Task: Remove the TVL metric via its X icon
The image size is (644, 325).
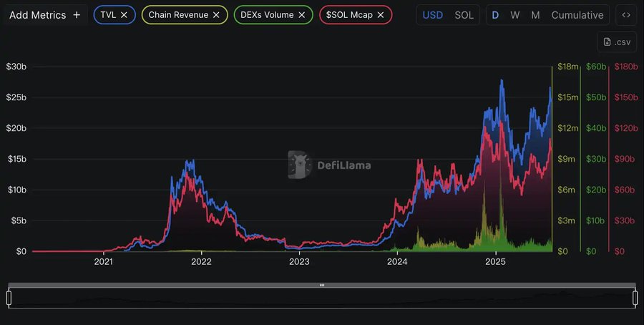Action: click(x=125, y=15)
